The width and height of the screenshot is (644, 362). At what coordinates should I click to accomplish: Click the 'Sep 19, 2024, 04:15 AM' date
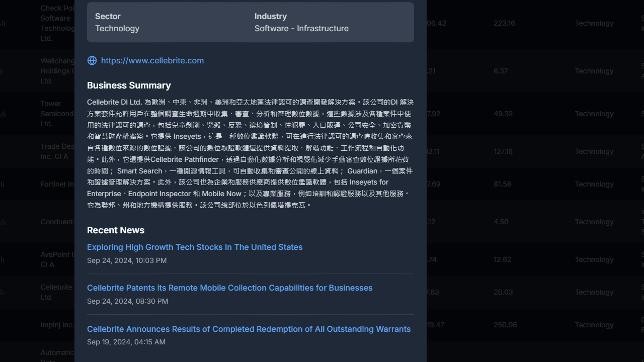click(x=126, y=342)
